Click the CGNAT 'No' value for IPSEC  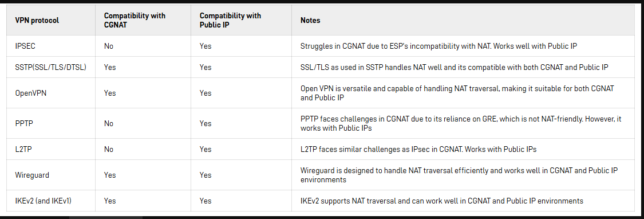coord(108,46)
